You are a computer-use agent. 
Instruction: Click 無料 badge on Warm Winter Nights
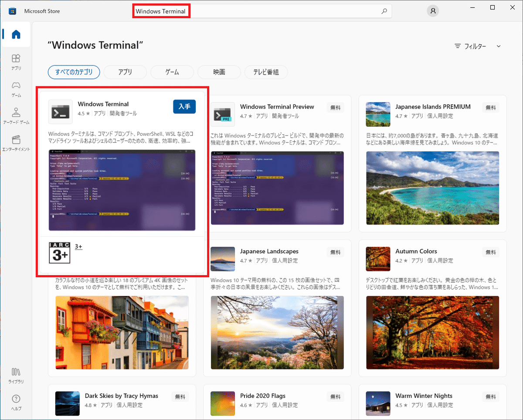491,396
